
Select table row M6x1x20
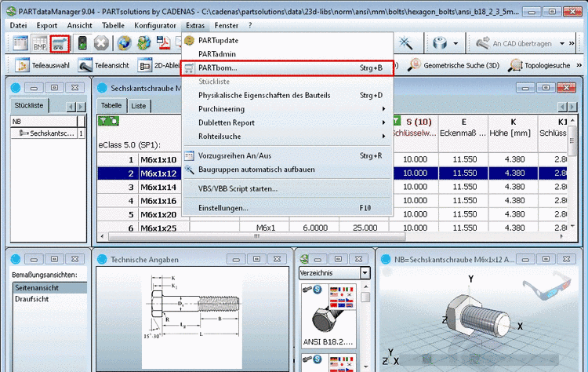[x=158, y=214]
